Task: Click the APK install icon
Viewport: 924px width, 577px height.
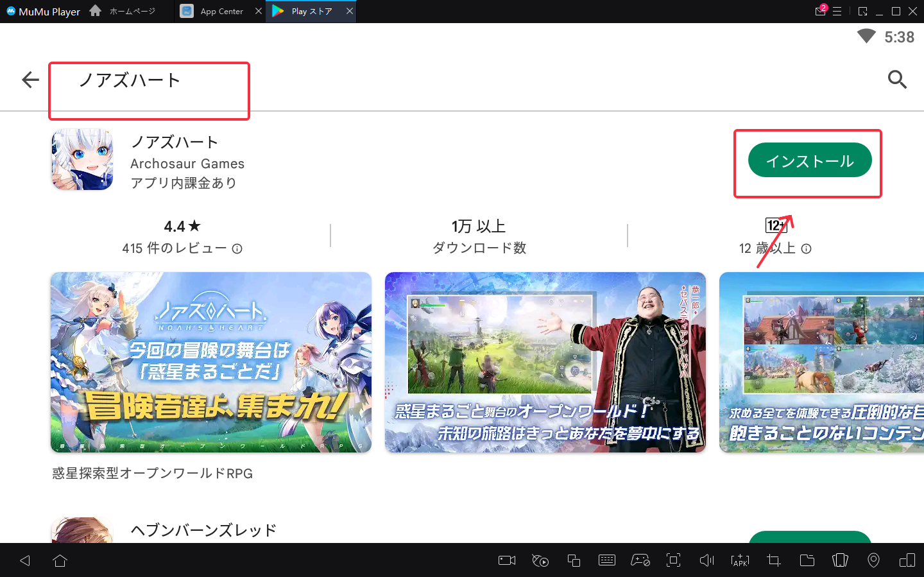Action: point(740,560)
